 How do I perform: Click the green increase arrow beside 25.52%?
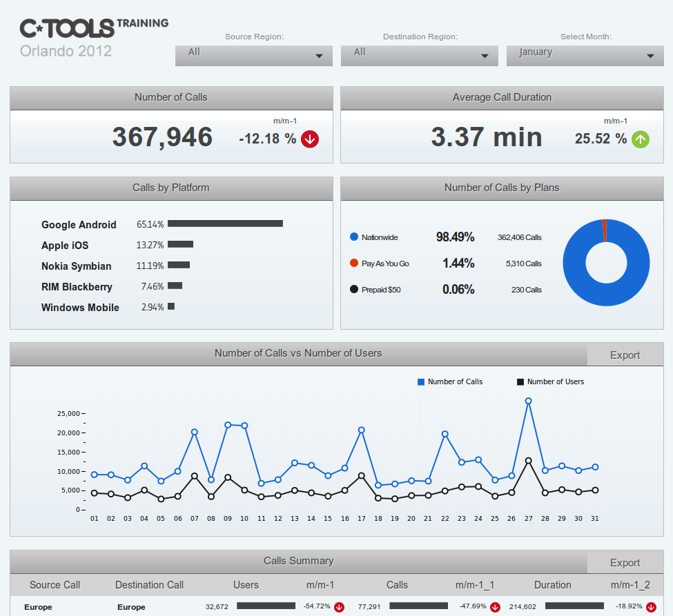(x=641, y=139)
